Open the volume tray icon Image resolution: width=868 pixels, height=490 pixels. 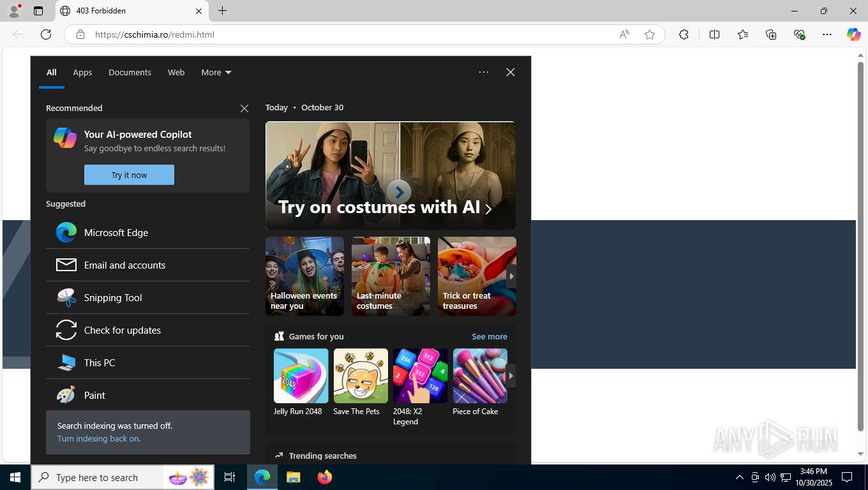coord(770,477)
